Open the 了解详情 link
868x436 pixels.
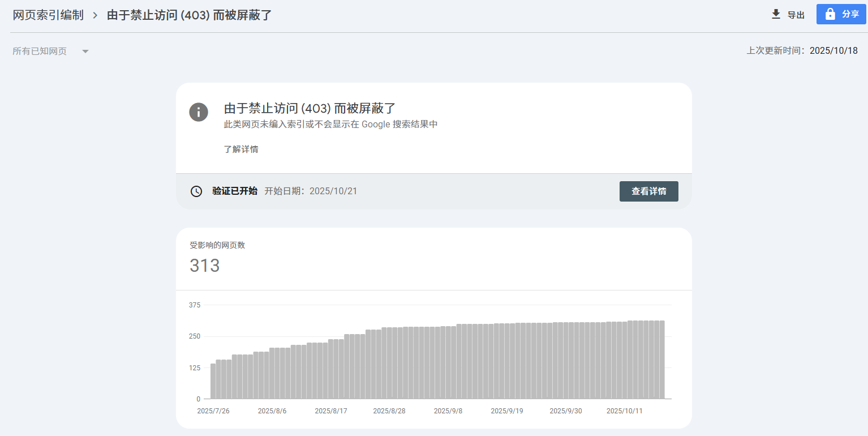(241, 149)
